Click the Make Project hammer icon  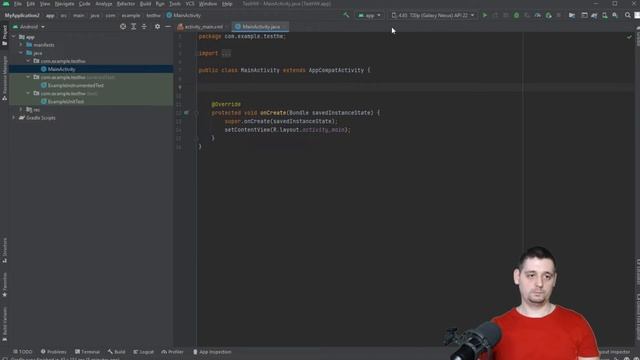[346, 16]
